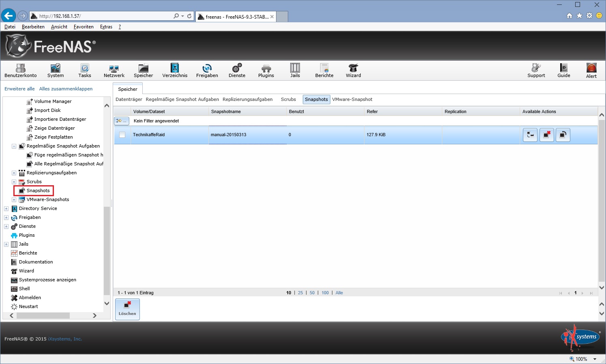Tick the TechnikaffeRaid snapshot checkbox
This screenshot has height=364, width=606.
(x=122, y=135)
